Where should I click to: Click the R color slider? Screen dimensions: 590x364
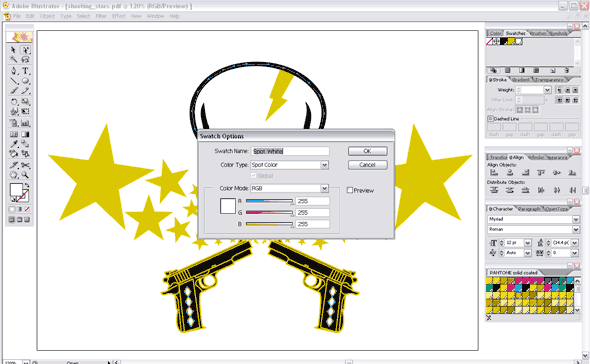269,201
